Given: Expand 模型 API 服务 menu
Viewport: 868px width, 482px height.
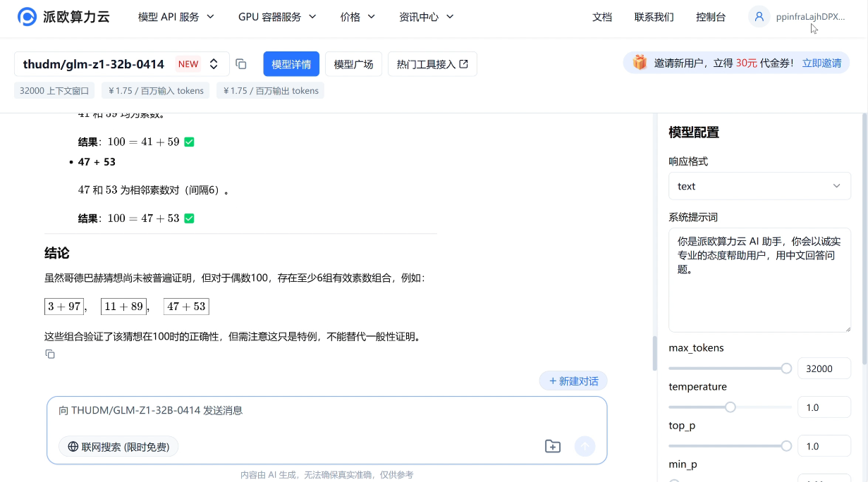Looking at the screenshot, I should [176, 17].
